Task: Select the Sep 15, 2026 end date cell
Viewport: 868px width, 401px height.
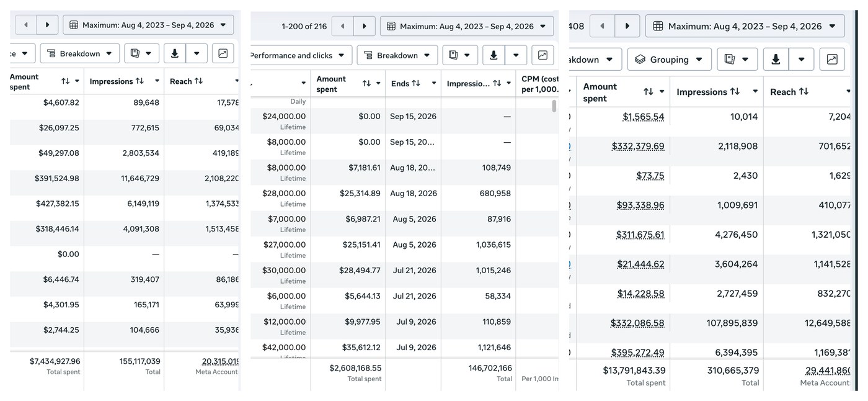Action: pyautogui.click(x=414, y=117)
